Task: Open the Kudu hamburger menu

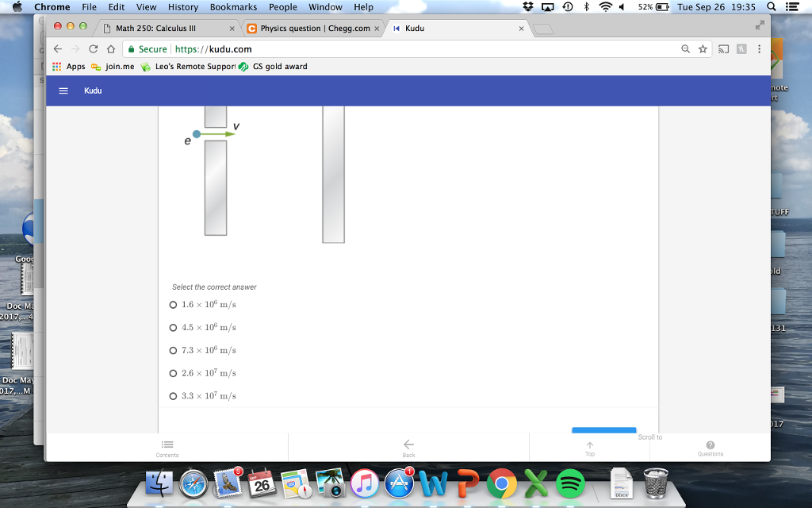Action: [63, 90]
